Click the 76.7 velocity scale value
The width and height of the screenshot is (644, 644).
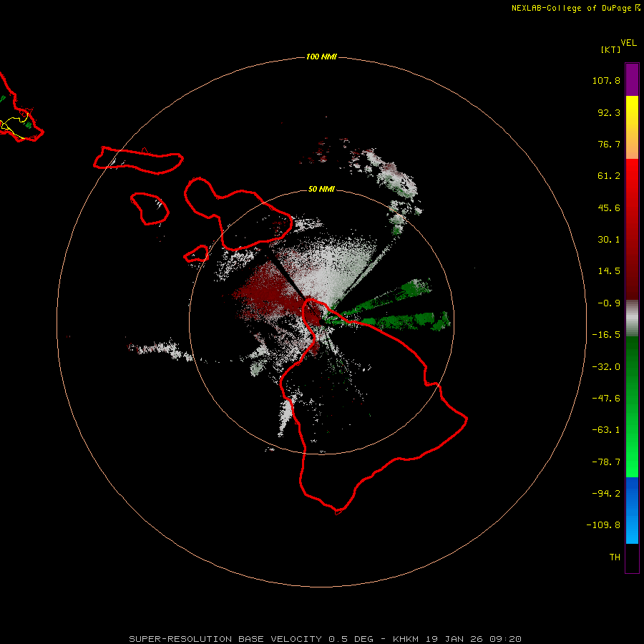click(x=609, y=144)
